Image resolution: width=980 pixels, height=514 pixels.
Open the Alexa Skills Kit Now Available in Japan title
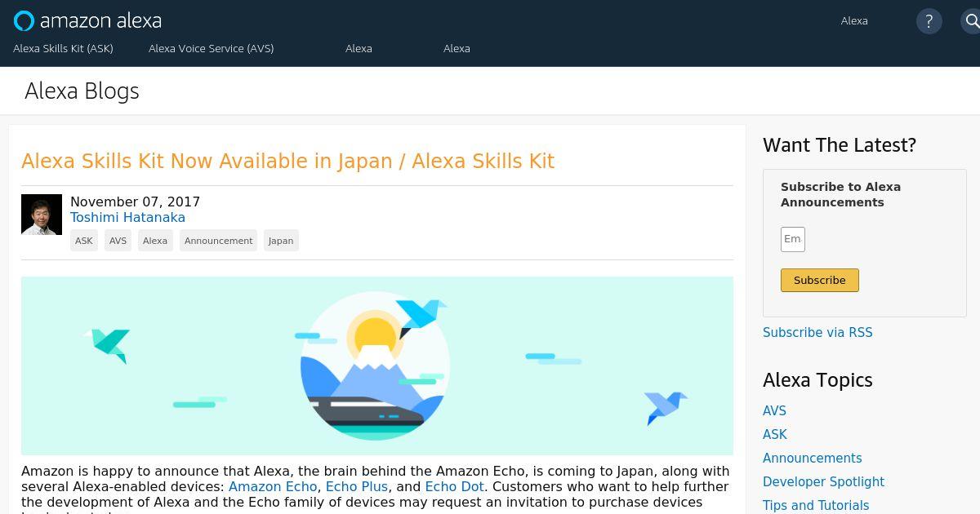(287, 161)
